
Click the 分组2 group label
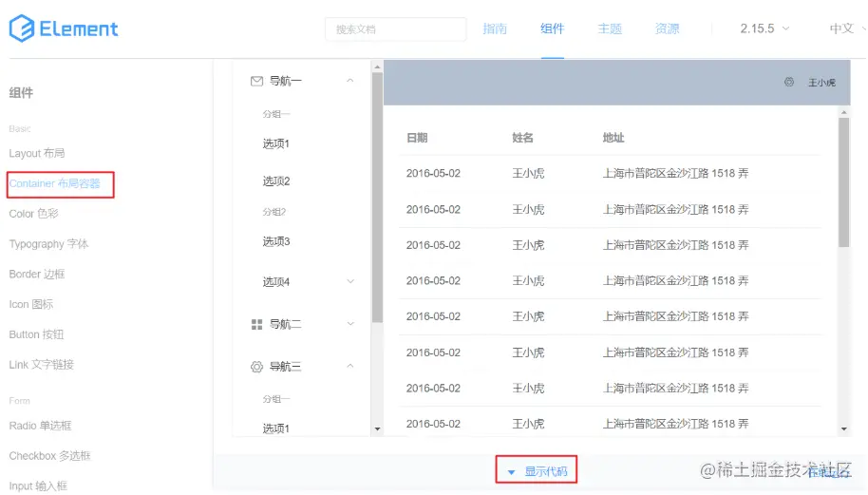tap(274, 212)
